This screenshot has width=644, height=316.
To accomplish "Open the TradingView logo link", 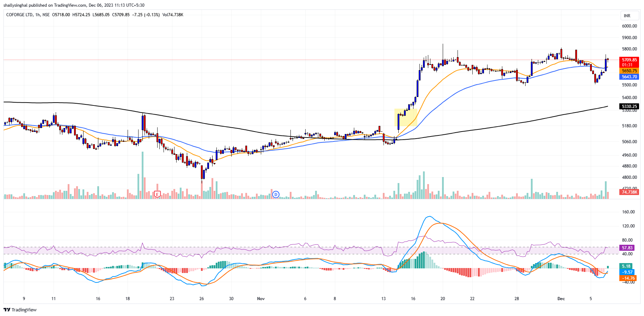I will coord(20,310).
